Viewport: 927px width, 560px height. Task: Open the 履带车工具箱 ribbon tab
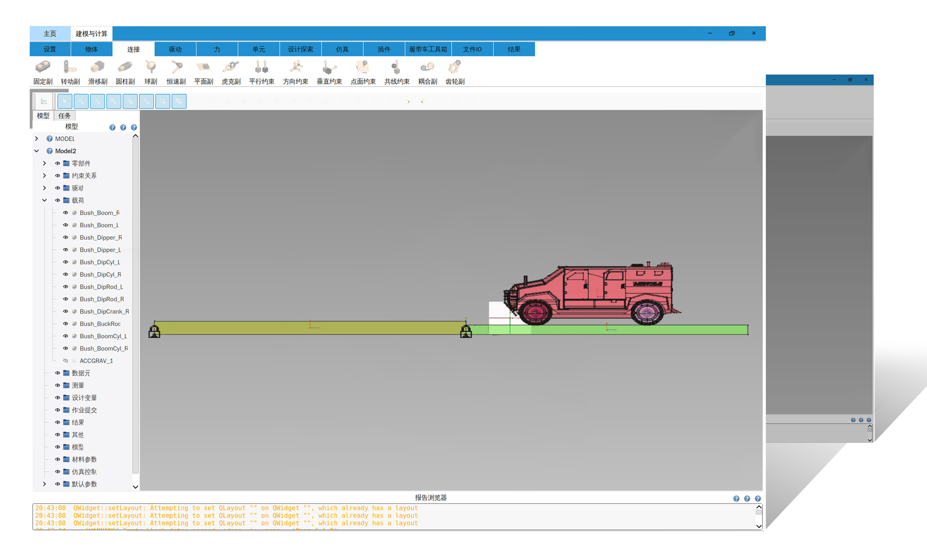click(428, 49)
